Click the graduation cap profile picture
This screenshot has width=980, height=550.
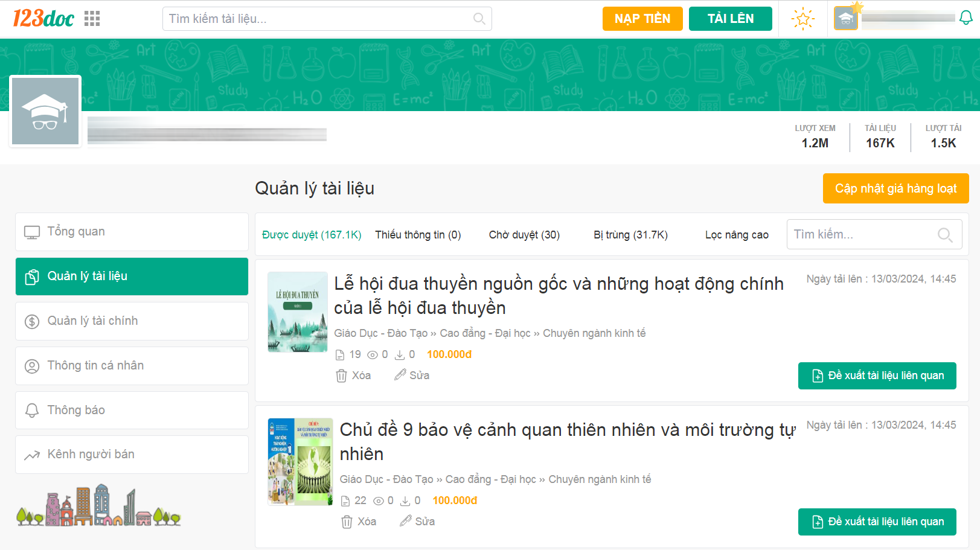pyautogui.click(x=45, y=111)
